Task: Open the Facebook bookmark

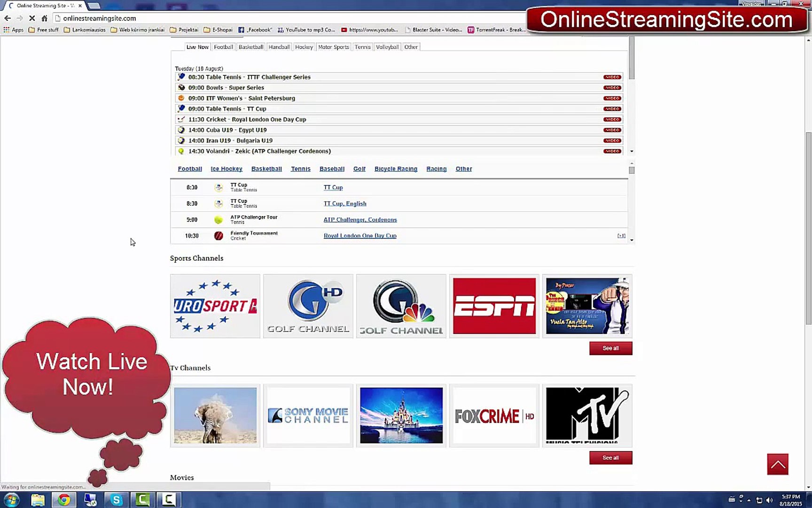Action: coord(255,30)
